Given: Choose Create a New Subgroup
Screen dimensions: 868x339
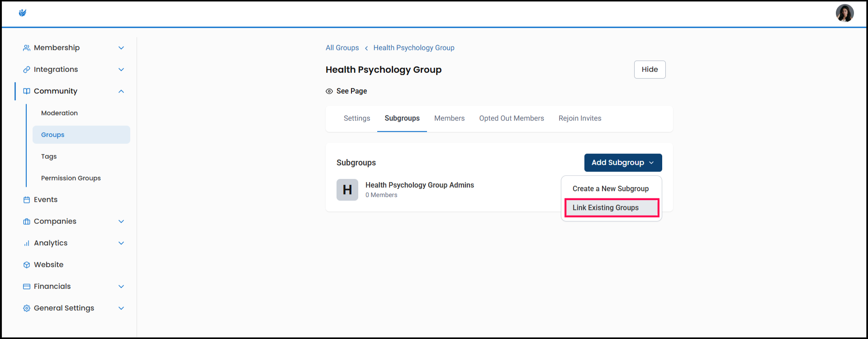Looking at the screenshot, I should (610, 189).
